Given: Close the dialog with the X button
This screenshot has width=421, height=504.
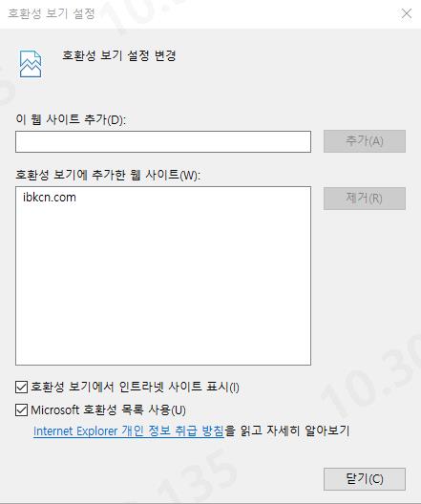Looking at the screenshot, I should coord(407,13).
